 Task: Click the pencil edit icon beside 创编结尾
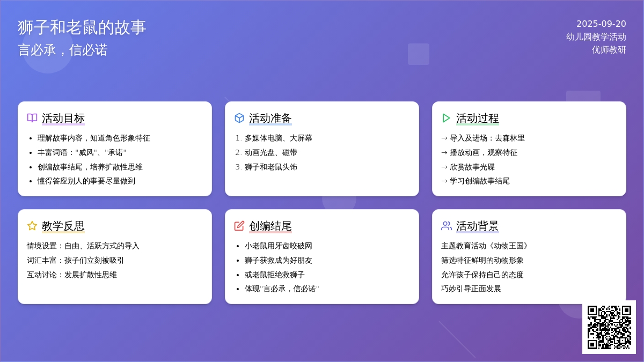coord(239,226)
